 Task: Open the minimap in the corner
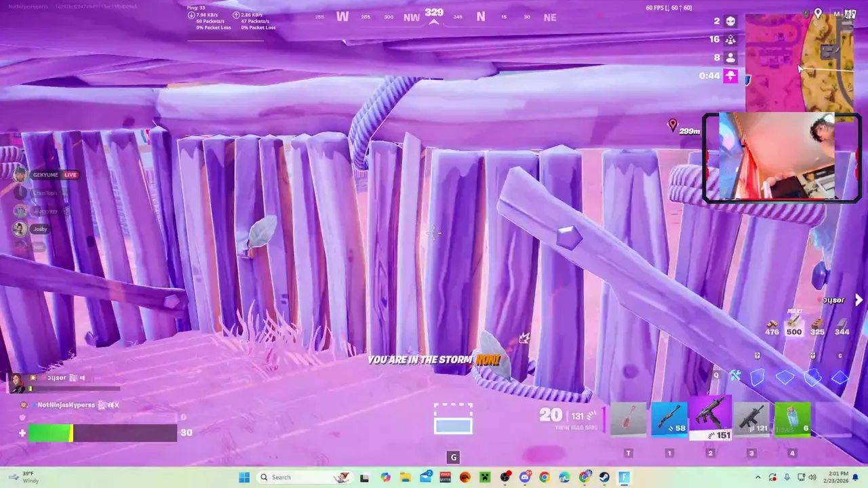pyautogui.click(x=799, y=62)
